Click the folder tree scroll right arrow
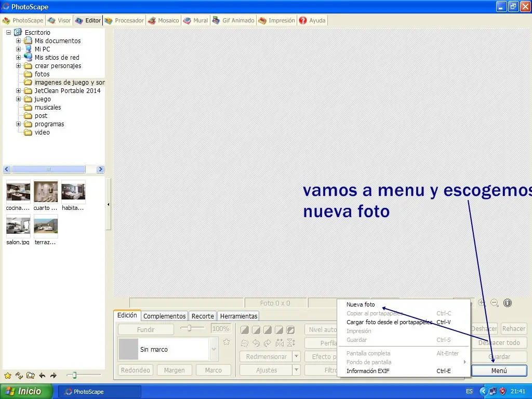The height and width of the screenshot is (399, 532). click(x=100, y=169)
